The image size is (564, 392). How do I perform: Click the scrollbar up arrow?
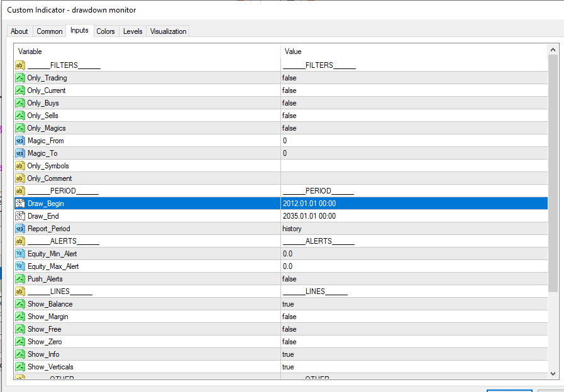pyautogui.click(x=553, y=50)
